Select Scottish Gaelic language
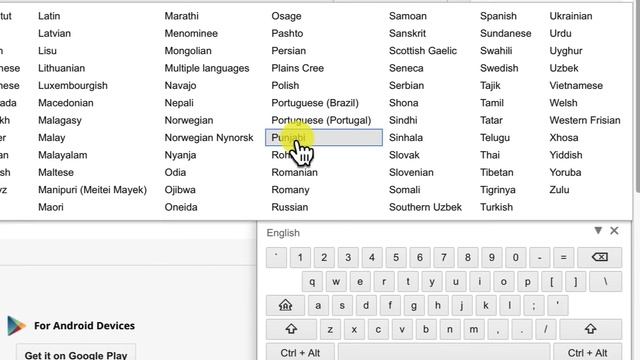Image resolution: width=640 pixels, height=360 pixels. coord(423,51)
